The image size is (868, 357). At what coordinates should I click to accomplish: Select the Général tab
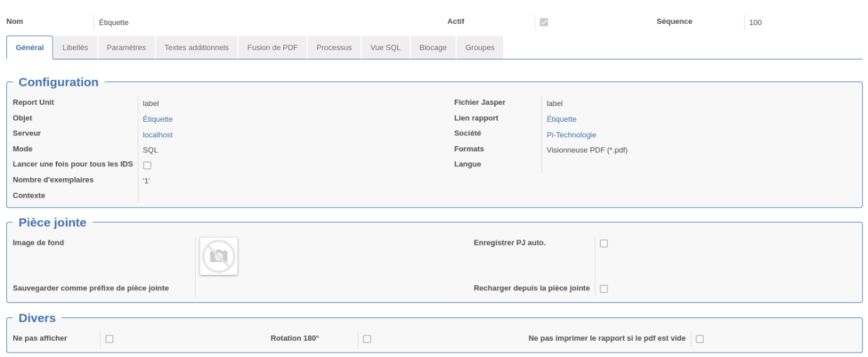click(x=29, y=48)
